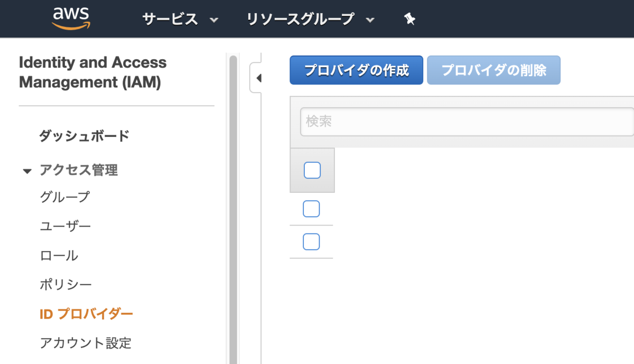Check the first provider row checkbox
The height and width of the screenshot is (364, 634).
311,209
